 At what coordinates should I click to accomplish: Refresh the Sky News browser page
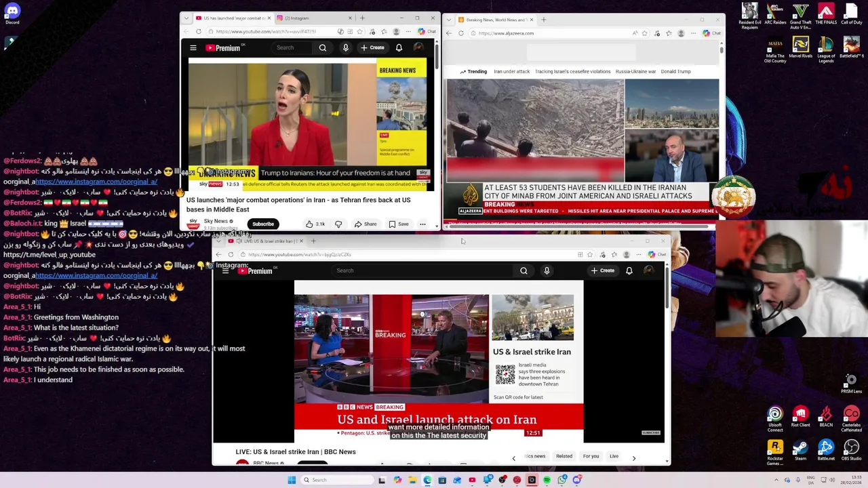[199, 32]
